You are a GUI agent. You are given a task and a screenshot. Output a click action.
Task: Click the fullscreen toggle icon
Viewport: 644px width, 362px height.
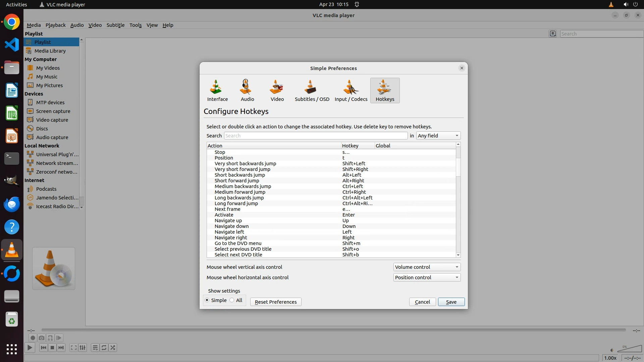(74, 348)
